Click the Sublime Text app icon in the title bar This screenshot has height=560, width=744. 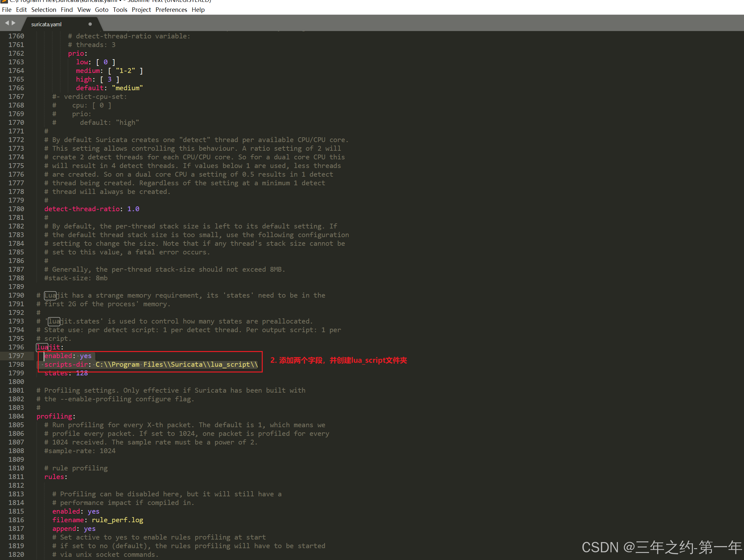[4, 1]
